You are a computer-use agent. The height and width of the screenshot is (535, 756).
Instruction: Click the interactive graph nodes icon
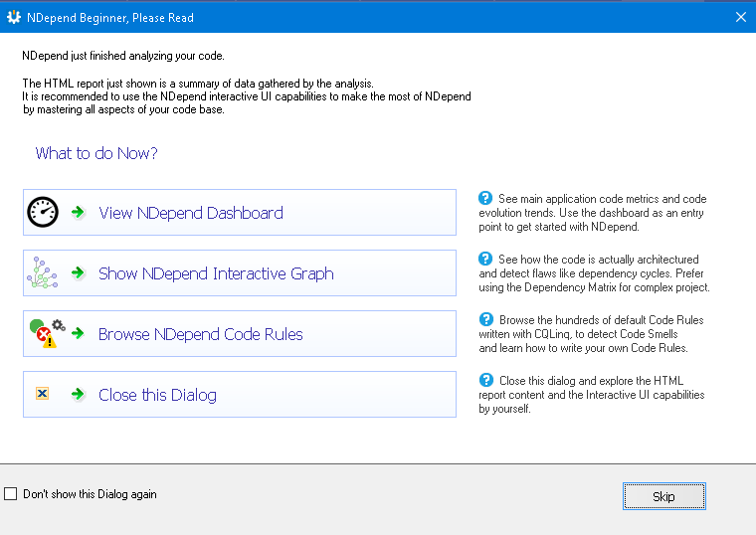[x=43, y=272]
